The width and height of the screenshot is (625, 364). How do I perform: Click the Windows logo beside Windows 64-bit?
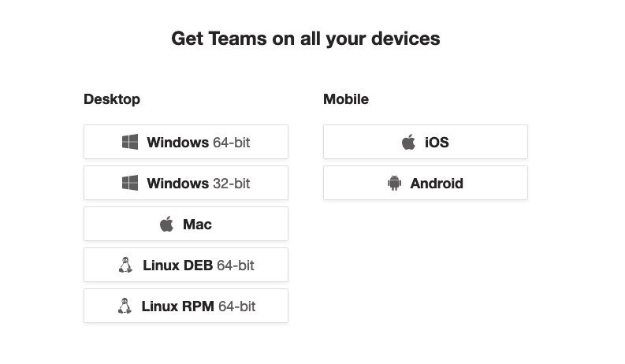(x=130, y=143)
